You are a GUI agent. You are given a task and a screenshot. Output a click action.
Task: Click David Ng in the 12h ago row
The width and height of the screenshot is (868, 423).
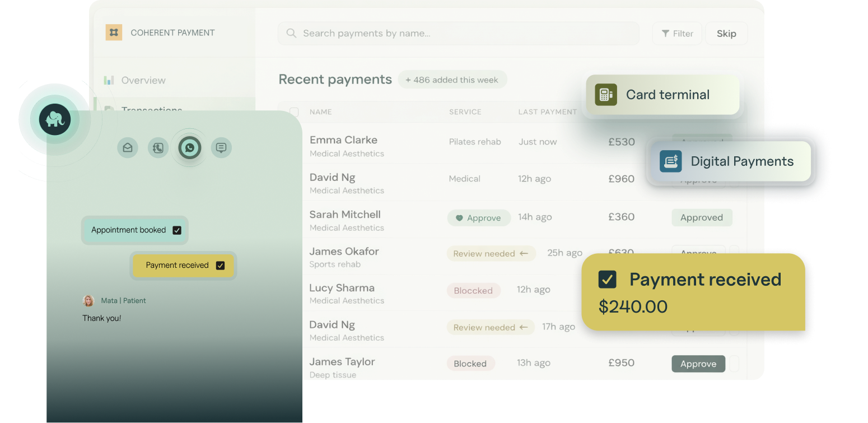tap(332, 178)
